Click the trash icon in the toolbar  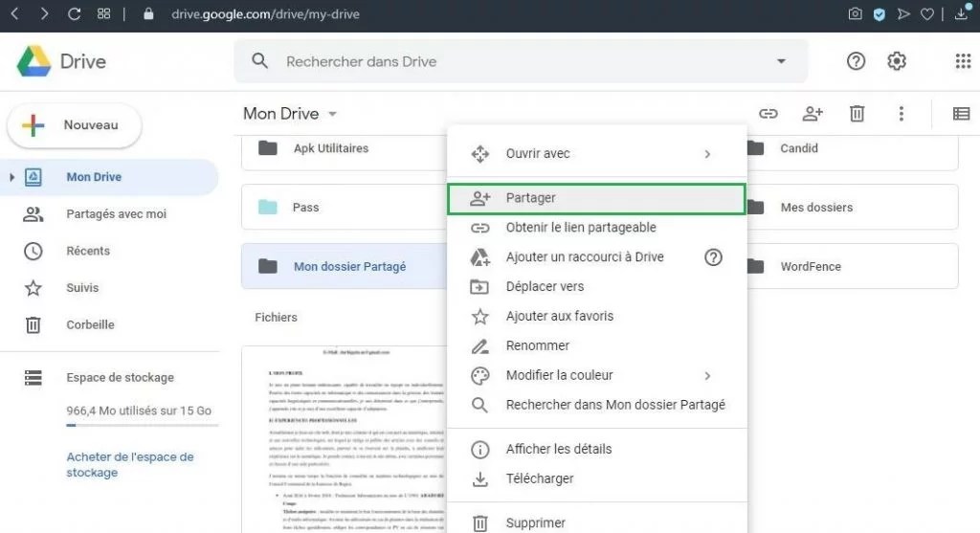(857, 114)
